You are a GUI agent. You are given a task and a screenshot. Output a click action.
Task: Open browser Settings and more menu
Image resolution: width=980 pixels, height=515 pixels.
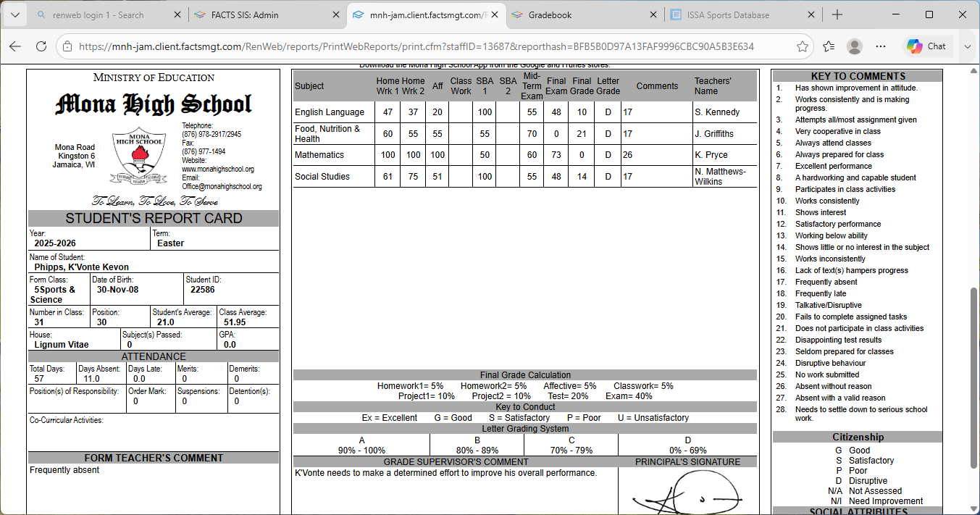coord(881,46)
